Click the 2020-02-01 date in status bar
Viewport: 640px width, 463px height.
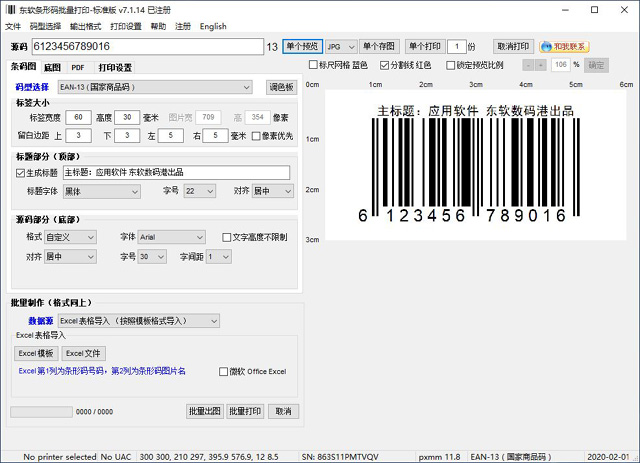coord(608,457)
